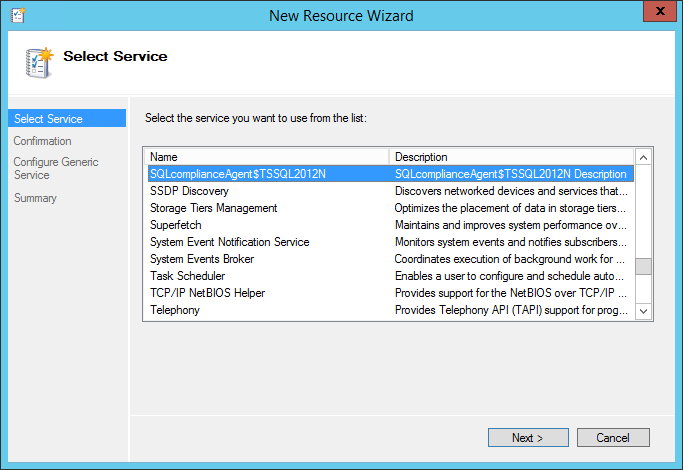The width and height of the screenshot is (683, 470).
Task: Click the Select Service header checklist icon
Action: tap(39, 62)
